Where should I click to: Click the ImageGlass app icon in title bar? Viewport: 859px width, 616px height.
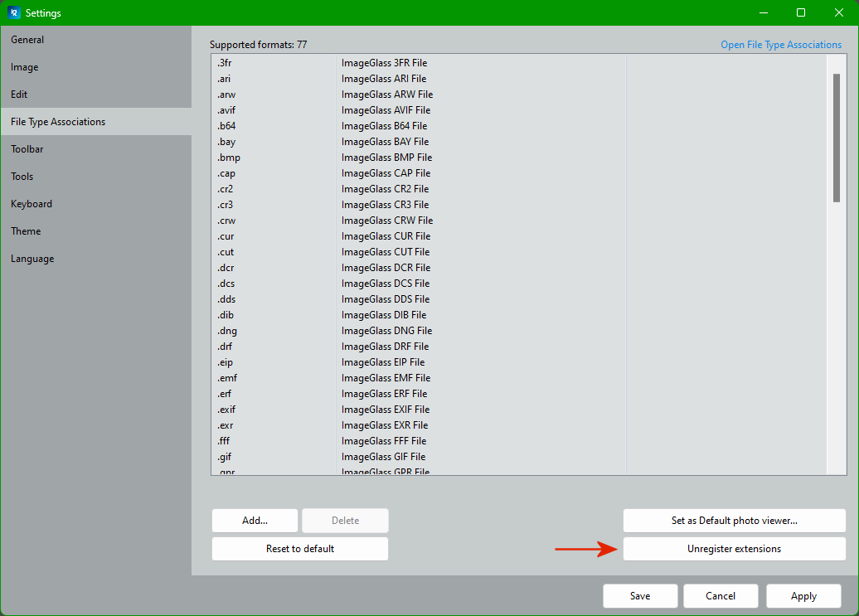point(14,12)
